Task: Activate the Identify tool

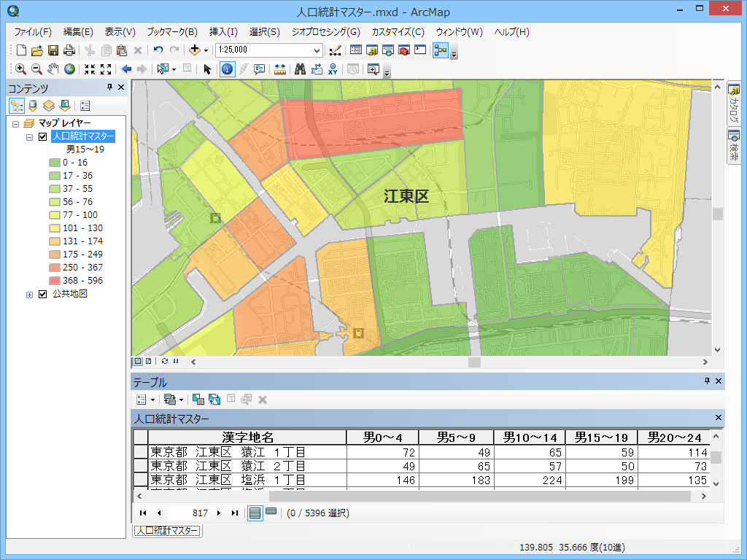Action: (228, 69)
